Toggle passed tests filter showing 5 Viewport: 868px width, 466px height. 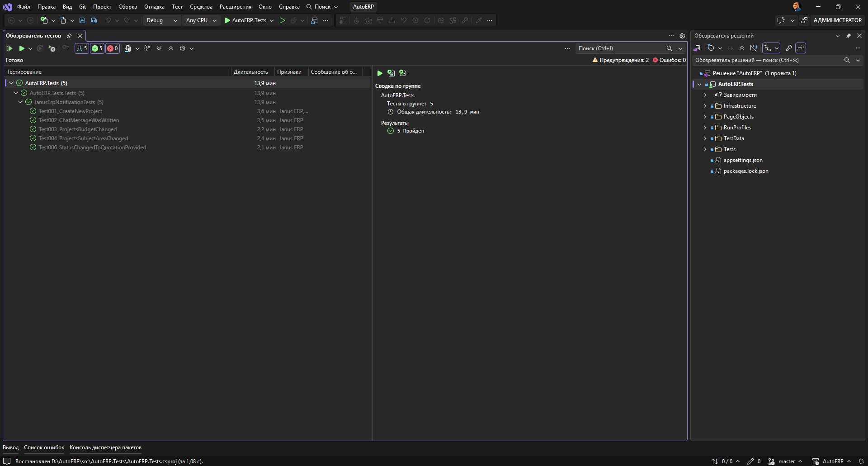tap(97, 48)
